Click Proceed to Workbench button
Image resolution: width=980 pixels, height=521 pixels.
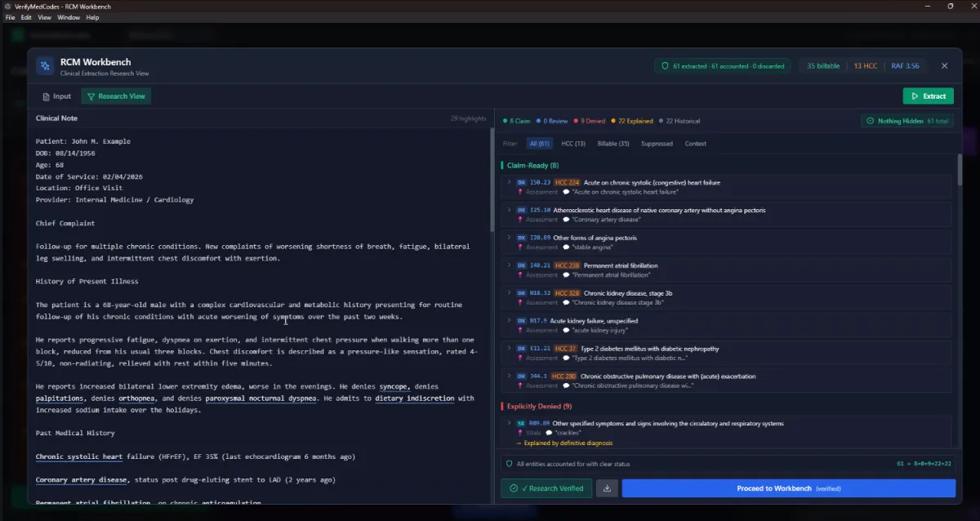pyautogui.click(x=788, y=488)
